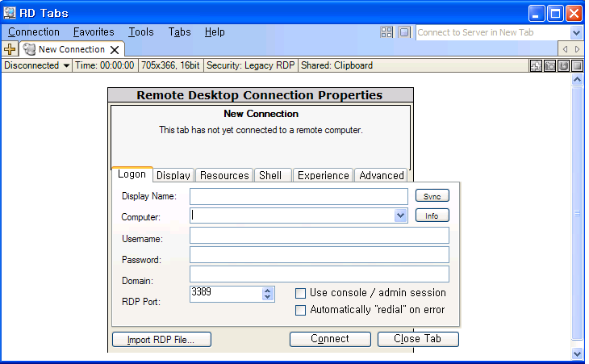The height and width of the screenshot is (364, 589).
Task: Click the vertical scrollbar down arrow
Action: point(578,354)
